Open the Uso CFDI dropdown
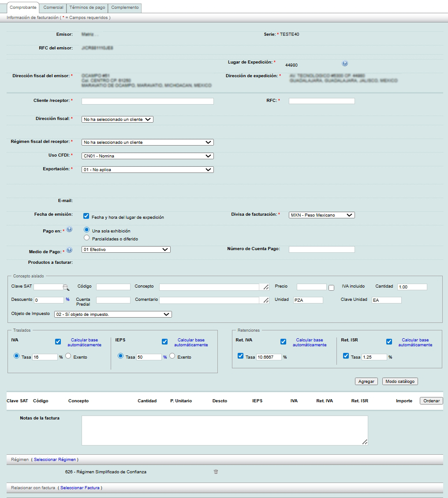The height and width of the screenshot is (498, 448). tap(148, 156)
